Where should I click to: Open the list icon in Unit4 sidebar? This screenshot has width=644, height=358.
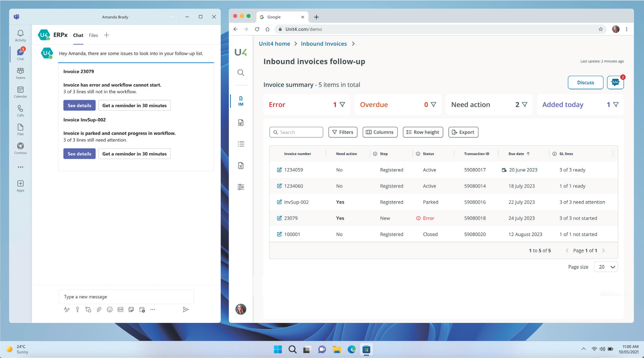tap(241, 144)
